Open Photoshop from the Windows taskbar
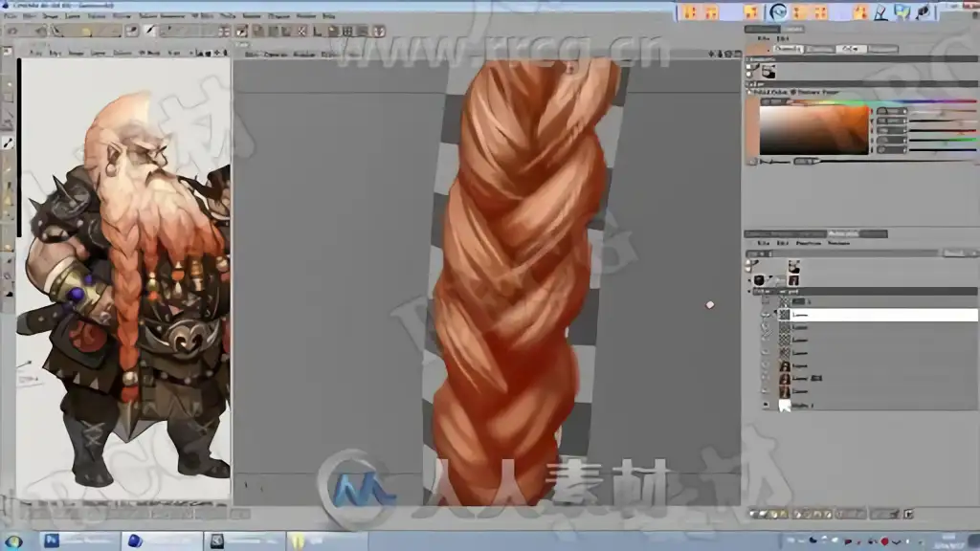The height and width of the screenshot is (551, 980). pyautogui.click(x=78, y=541)
